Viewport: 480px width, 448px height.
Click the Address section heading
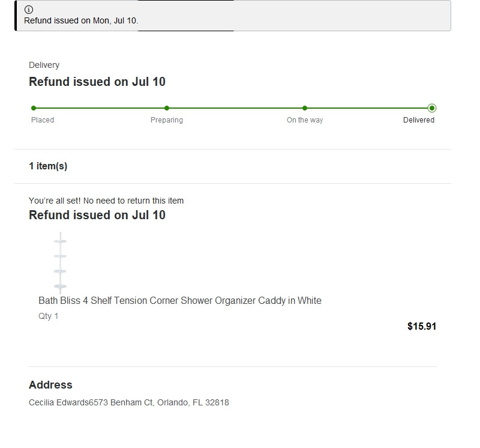pos(50,385)
